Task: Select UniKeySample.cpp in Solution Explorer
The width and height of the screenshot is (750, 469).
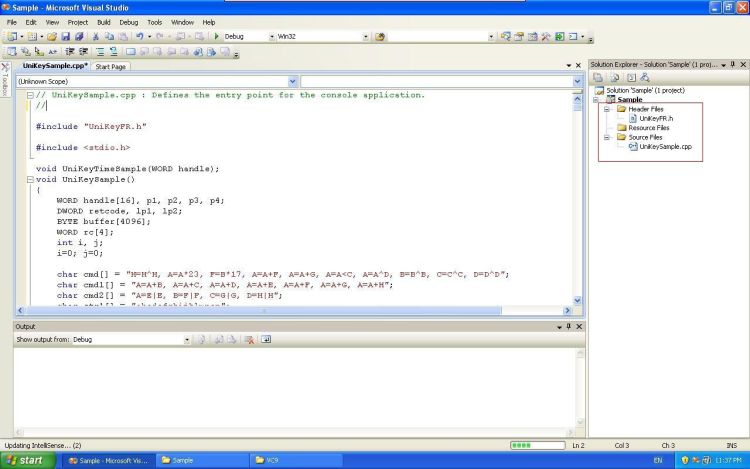Action: tap(665, 147)
